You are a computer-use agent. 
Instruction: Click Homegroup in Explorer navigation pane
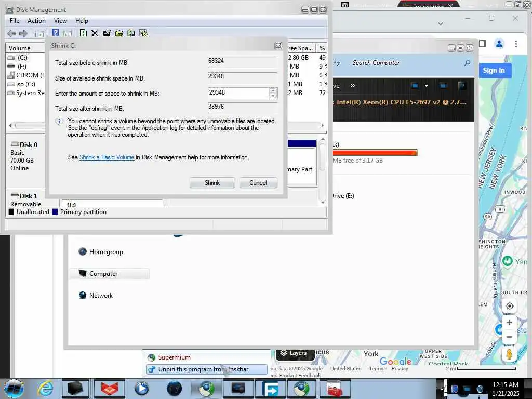106,252
